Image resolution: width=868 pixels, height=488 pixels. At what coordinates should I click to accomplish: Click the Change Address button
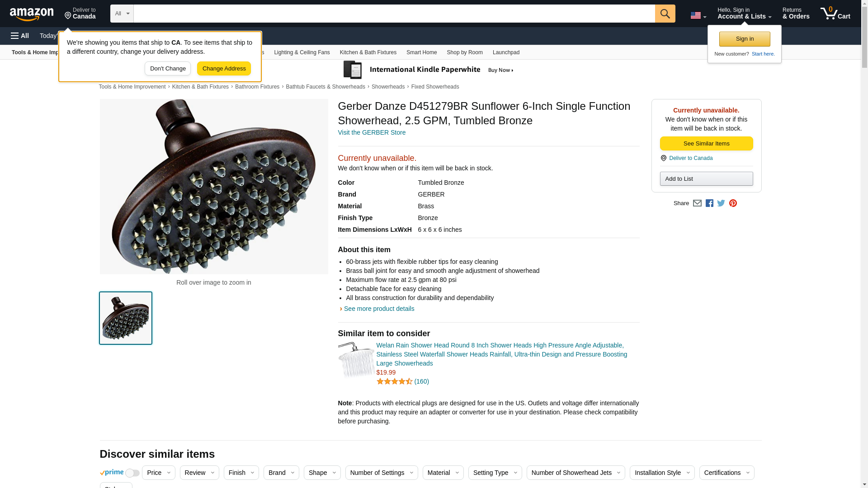click(x=224, y=69)
